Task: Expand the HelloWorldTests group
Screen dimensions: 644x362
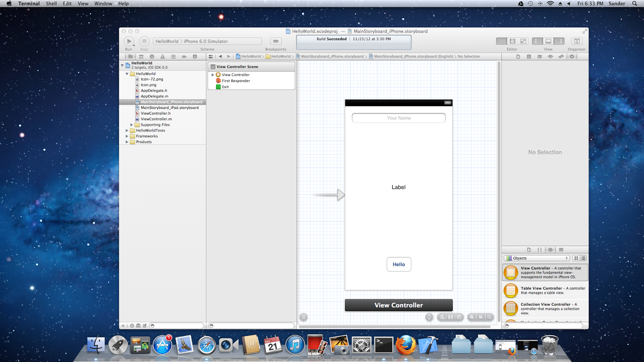Action: [127, 130]
